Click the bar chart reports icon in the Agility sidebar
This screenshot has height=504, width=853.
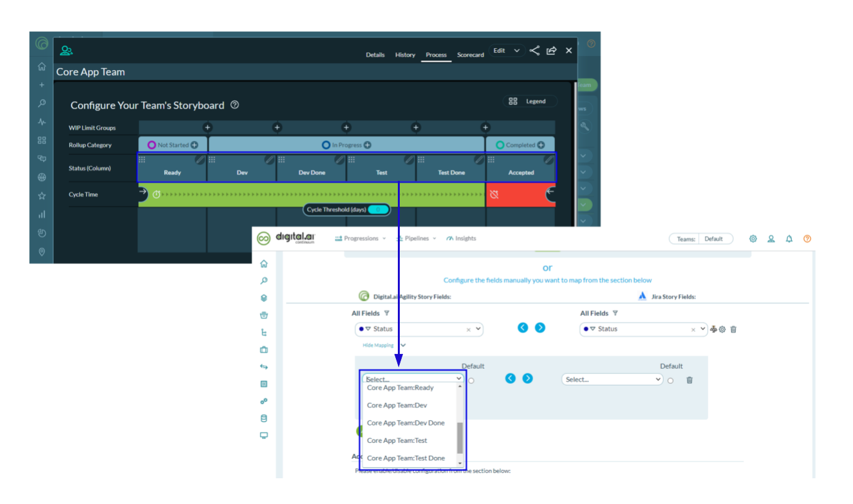click(x=42, y=214)
